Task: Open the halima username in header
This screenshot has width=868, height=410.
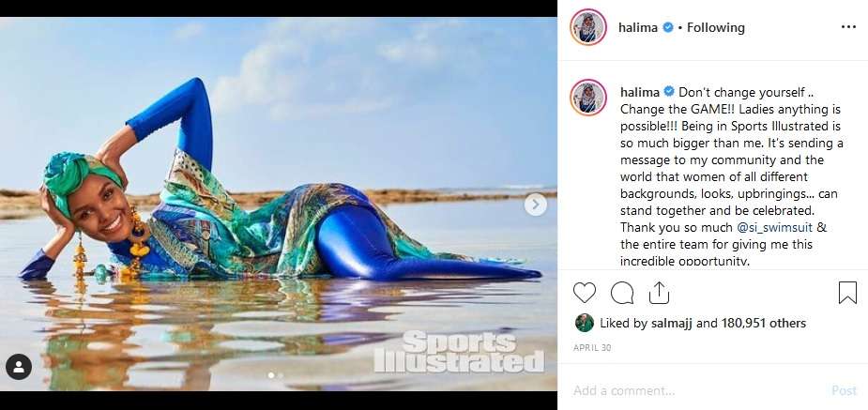Action: pos(639,27)
